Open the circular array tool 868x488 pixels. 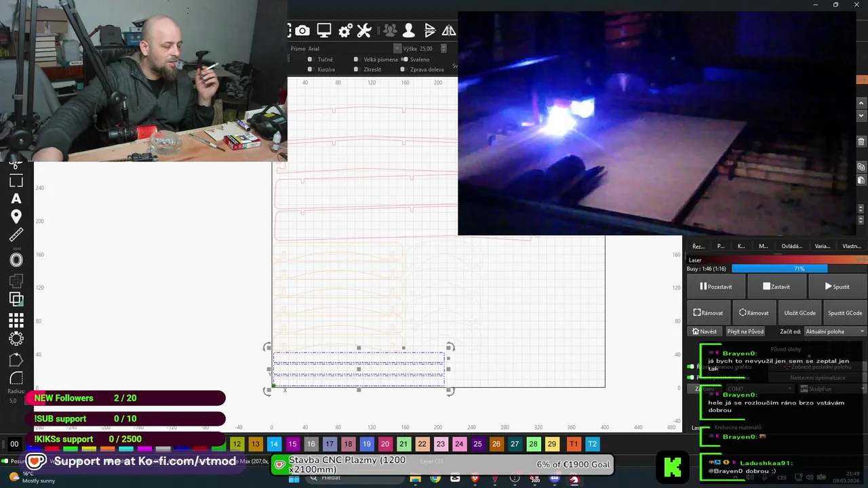coord(16,338)
